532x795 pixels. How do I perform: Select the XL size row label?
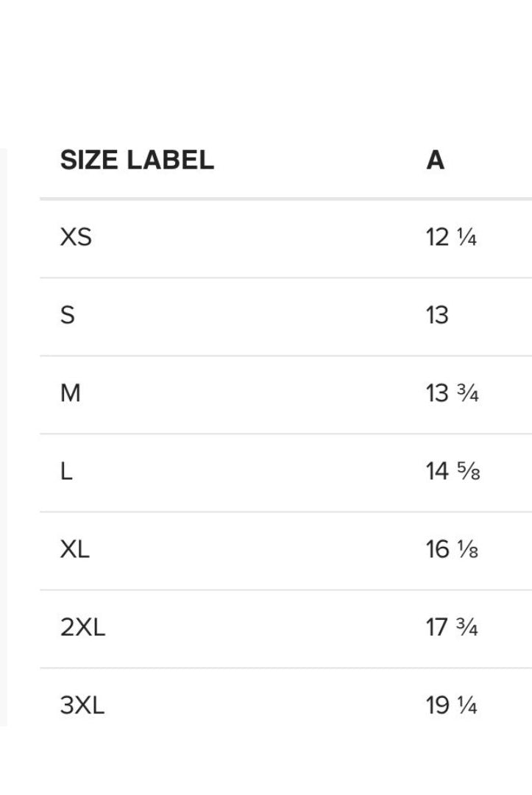[x=75, y=549]
